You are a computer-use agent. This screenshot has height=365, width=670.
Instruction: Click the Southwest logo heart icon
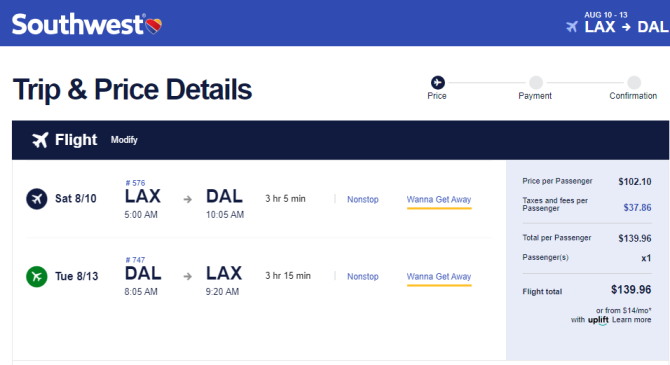coord(153,26)
